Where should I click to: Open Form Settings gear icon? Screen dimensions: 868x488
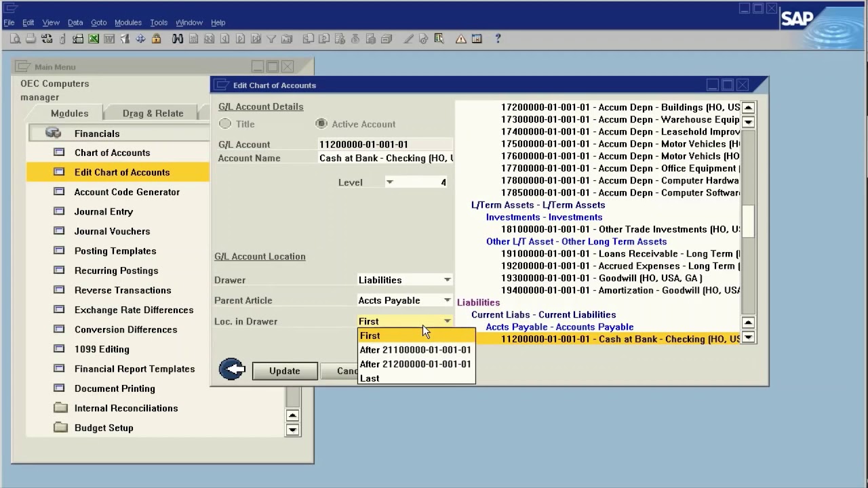[424, 39]
